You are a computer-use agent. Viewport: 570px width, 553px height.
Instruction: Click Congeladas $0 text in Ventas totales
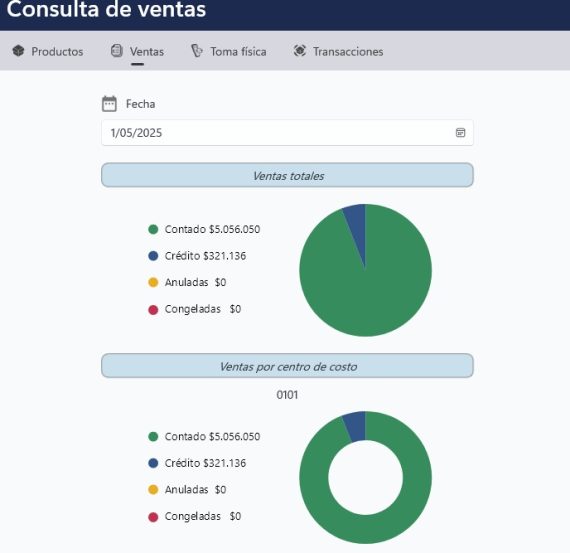pyautogui.click(x=203, y=309)
